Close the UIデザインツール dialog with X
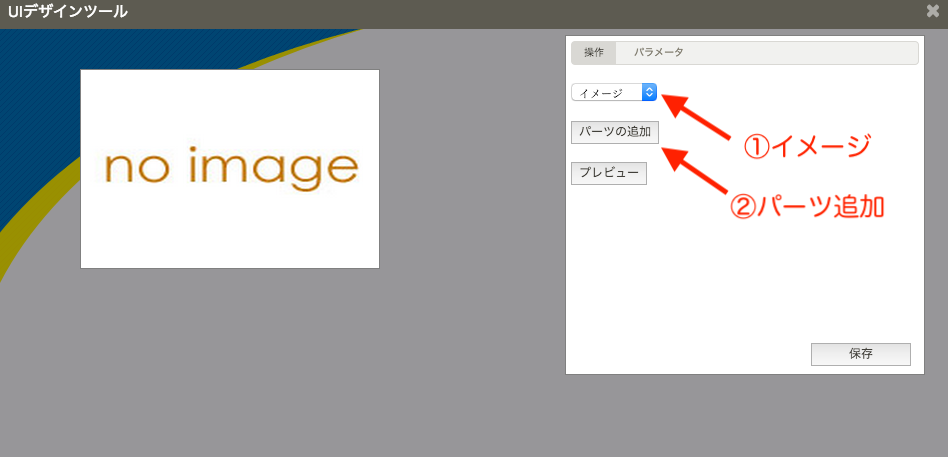This screenshot has height=457, width=948. coord(932,12)
